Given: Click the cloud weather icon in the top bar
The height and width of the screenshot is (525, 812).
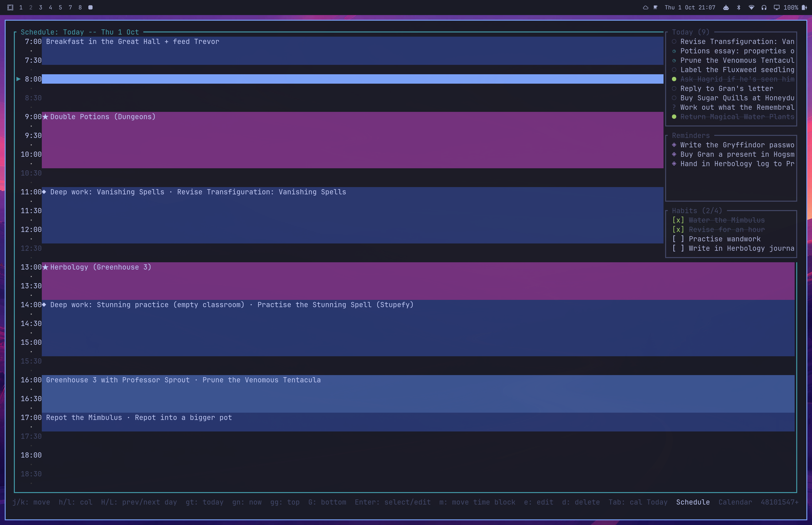Looking at the screenshot, I should coord(645,8).
